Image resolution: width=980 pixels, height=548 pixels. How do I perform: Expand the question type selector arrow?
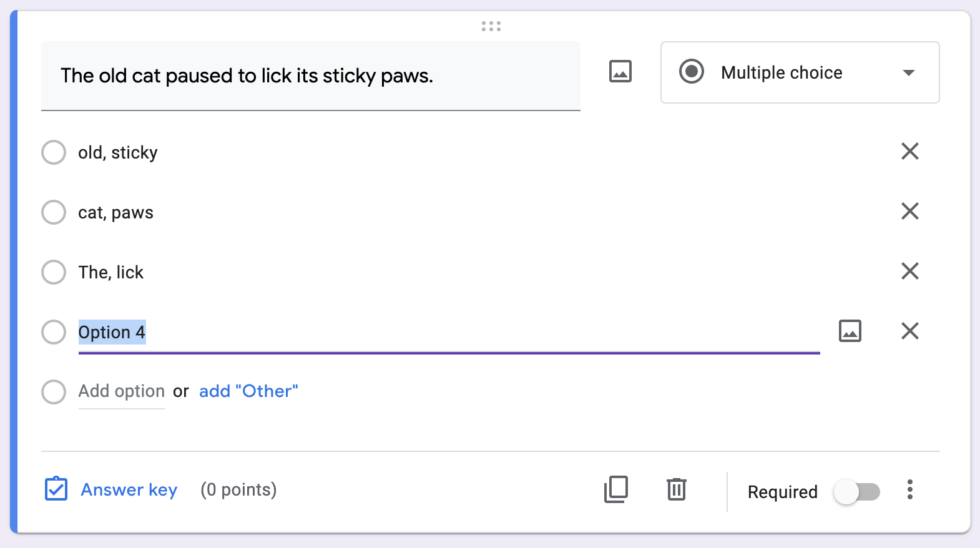coord(909,72)
